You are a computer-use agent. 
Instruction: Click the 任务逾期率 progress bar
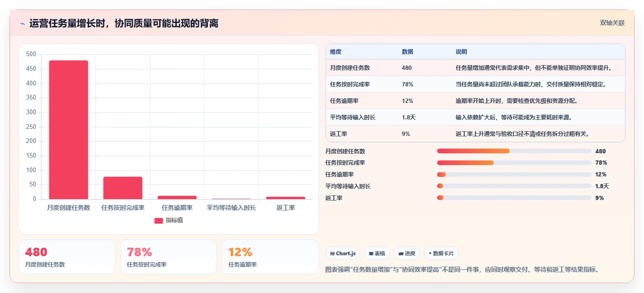pos(514,175)
